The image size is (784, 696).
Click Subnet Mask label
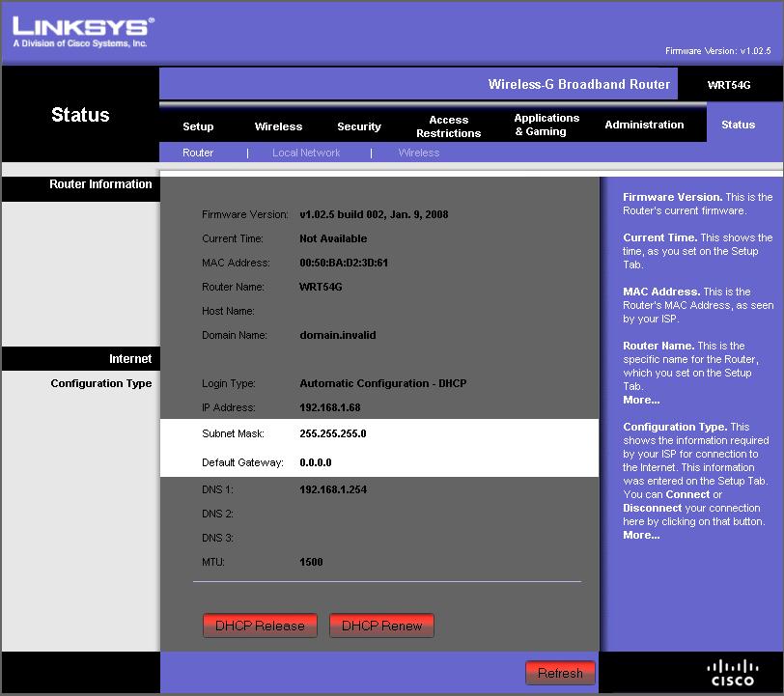click(233, 433)
